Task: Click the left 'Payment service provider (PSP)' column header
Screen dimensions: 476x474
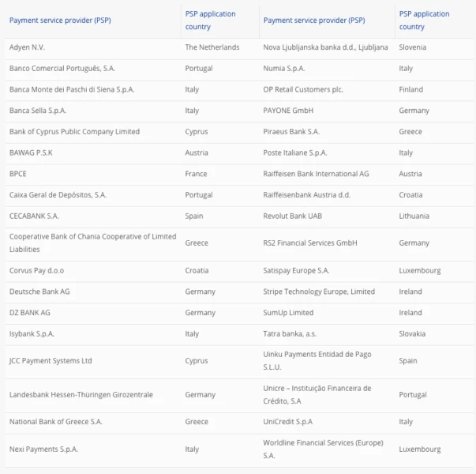Action: (x=60, y=21)
